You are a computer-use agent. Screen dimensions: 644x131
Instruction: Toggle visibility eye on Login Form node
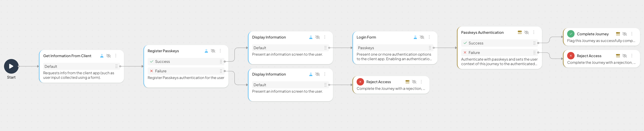tap(422, 37)
